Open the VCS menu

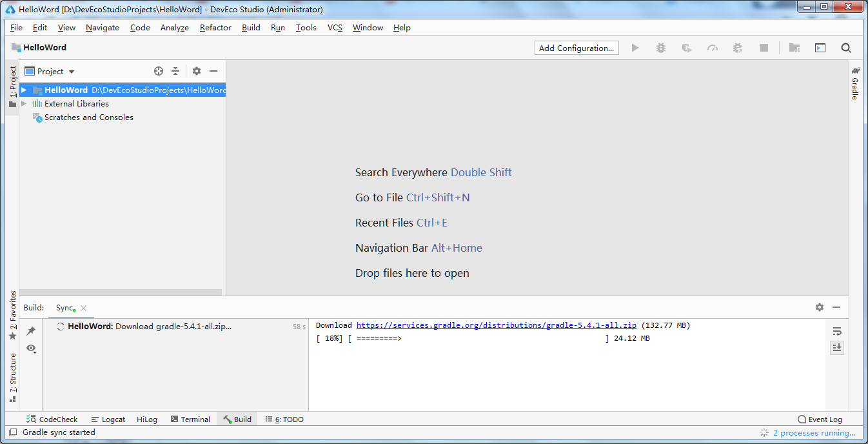pos(335,28)
